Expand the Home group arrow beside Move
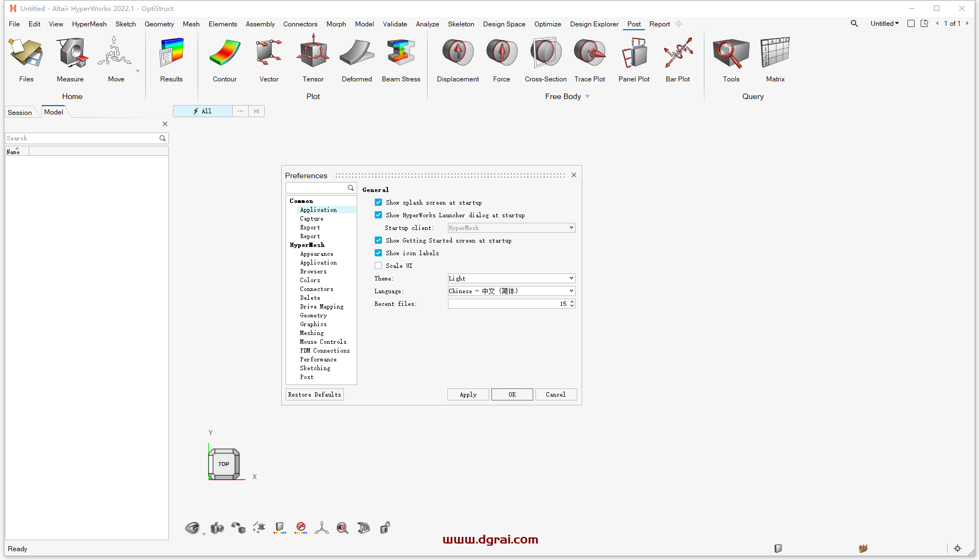 click(138, 71)
